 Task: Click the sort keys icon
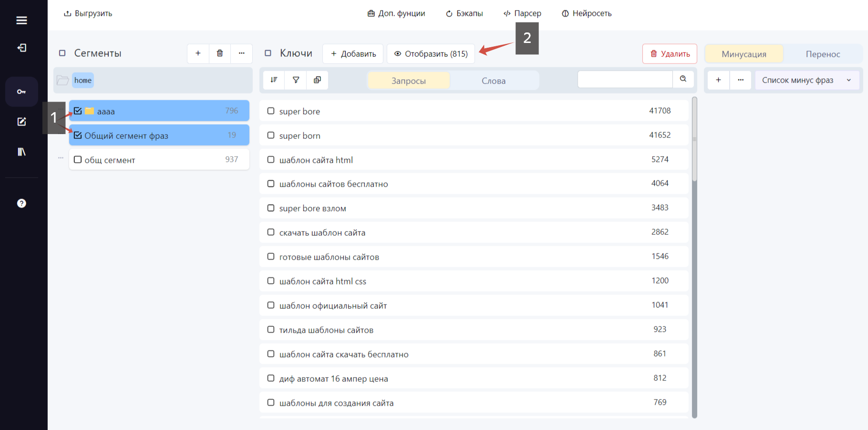tap(274, 80)
